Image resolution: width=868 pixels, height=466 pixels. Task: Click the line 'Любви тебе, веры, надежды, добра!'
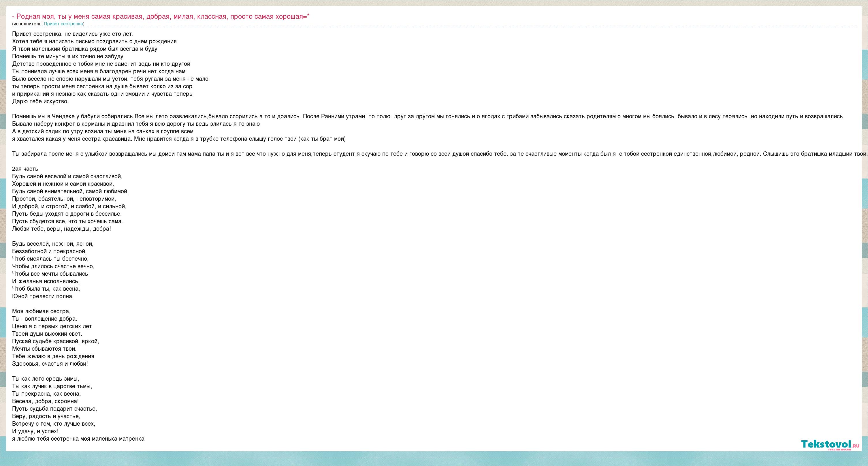tap(62, 229)
